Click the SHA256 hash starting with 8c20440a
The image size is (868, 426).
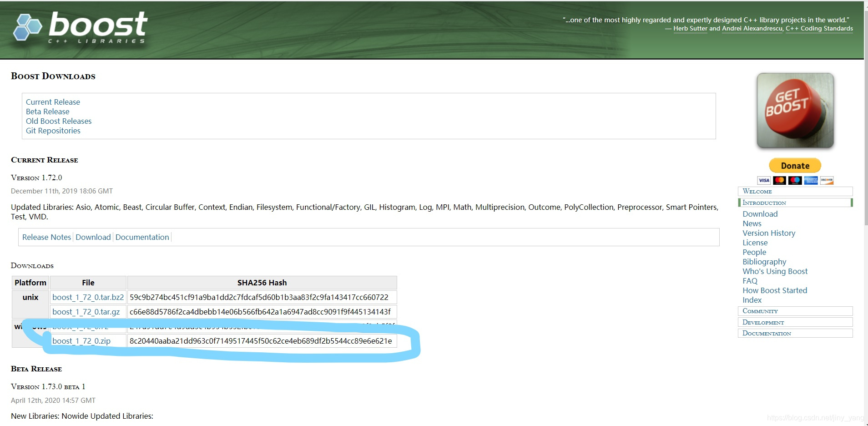pos(261,341)
